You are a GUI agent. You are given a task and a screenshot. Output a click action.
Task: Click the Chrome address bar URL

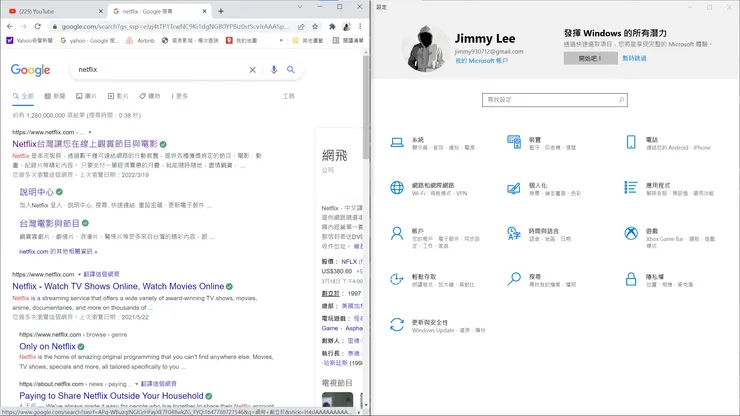(175, 26)
